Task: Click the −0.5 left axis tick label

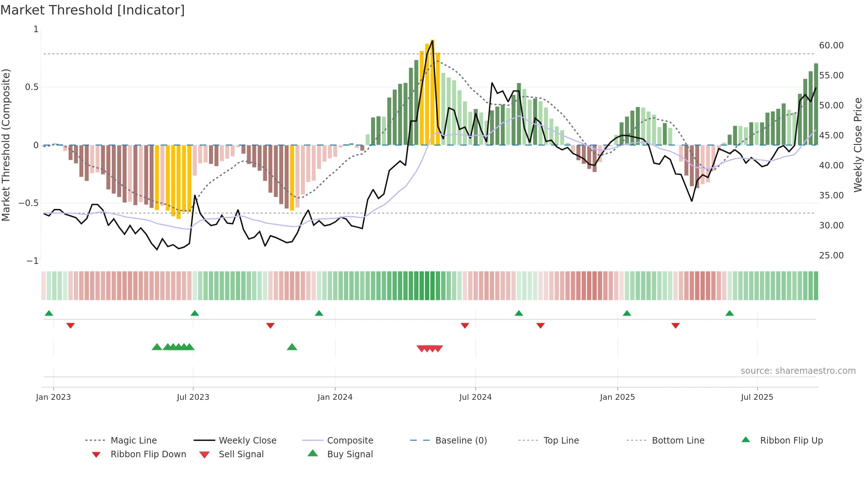Action: point(29,203)
